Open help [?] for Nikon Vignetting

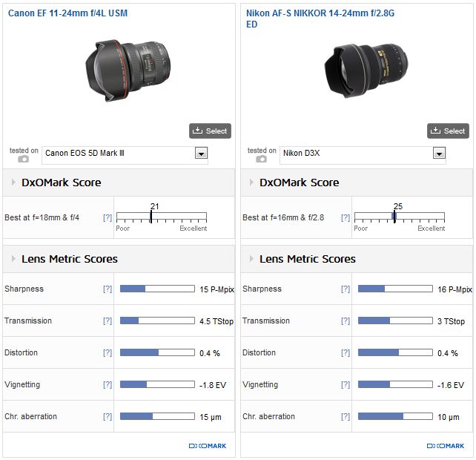click(x=346, y=385)
